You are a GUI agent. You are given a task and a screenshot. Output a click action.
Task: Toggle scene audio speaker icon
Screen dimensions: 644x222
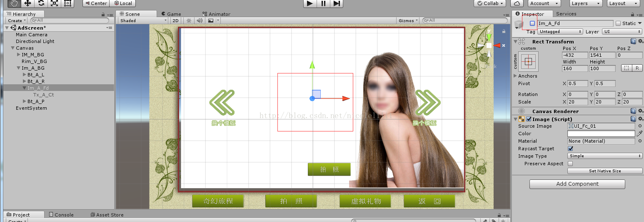[x=199, y=20]
